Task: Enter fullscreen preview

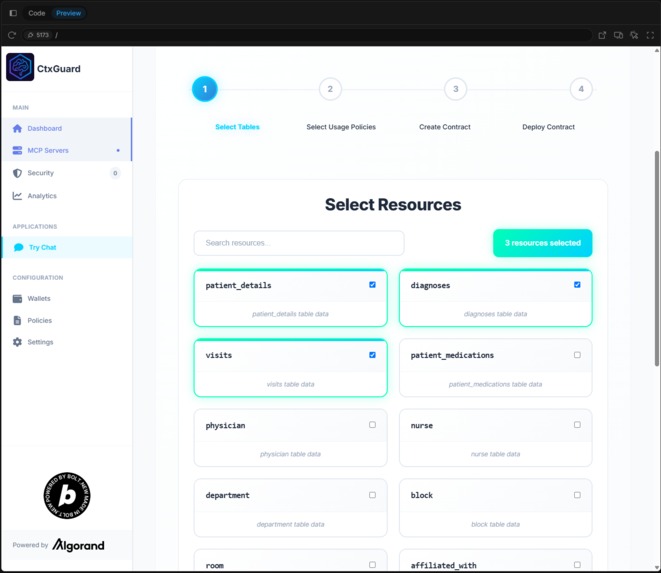Action: click(650, 35)
